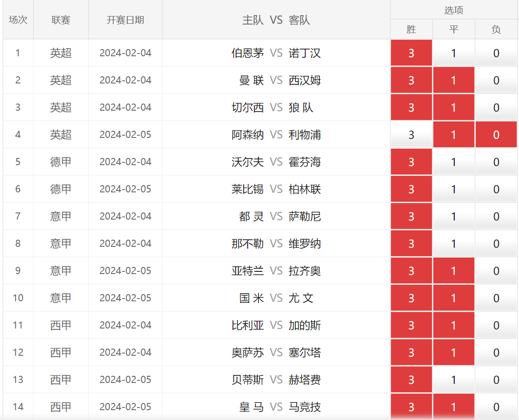This screenshot has width=519, height=420.
Task: Toggle win option 3 for 那不勒 vs 维罗纳
Action: [411, 243]
